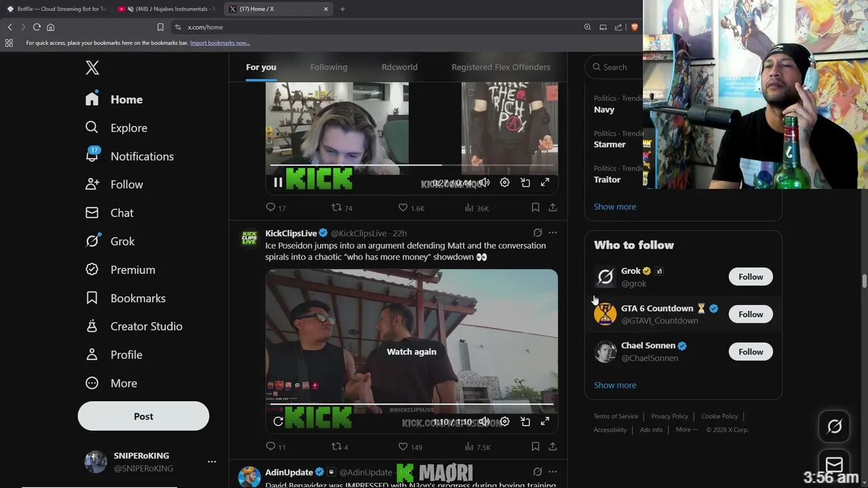Bookmark the post with 36K views
868x488 pixels.
tap(536, 207)
